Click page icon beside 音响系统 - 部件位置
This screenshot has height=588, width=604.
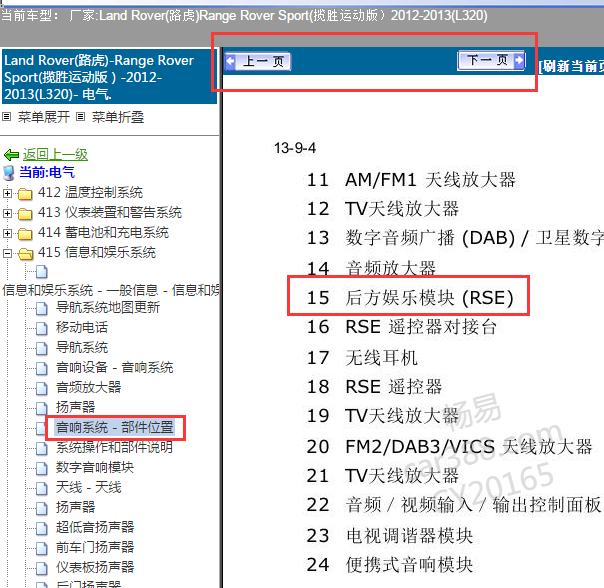[41, 428]
